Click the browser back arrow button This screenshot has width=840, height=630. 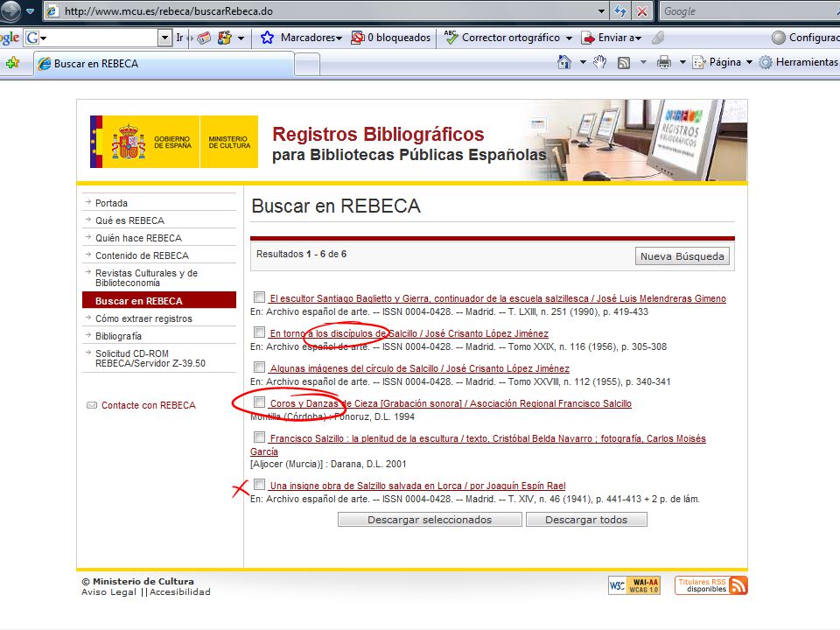pos(10,10)
